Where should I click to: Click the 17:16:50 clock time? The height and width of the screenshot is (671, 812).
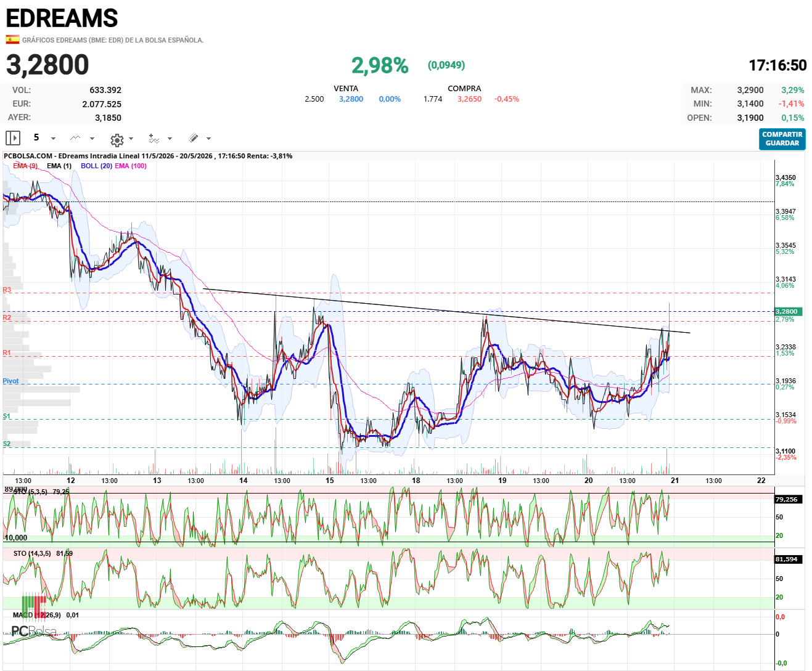(x=777, y=65)
